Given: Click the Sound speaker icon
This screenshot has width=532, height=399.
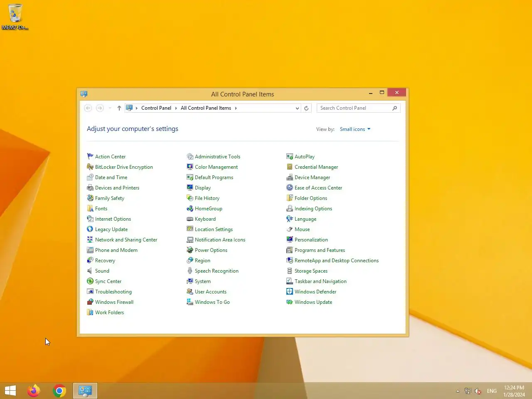Looking at the screenshot, I should click(x=90, y=271).
